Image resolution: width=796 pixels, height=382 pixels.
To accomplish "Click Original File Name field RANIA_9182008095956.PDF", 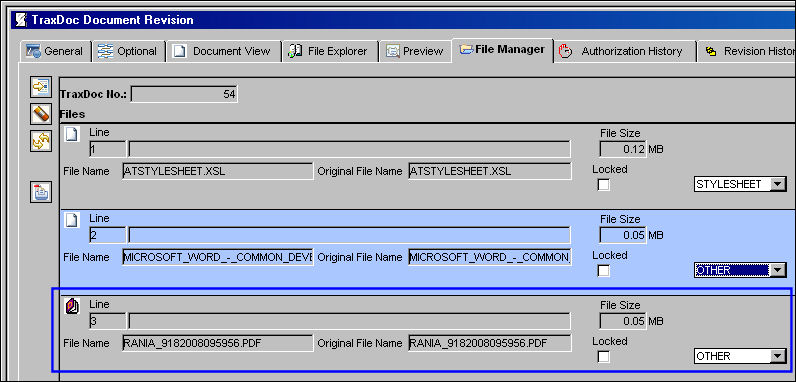I will pyautogui.click(x=490, y=343).
